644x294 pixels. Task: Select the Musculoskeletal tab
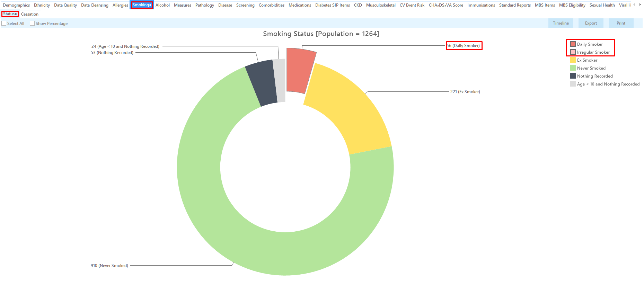point(381,5)
